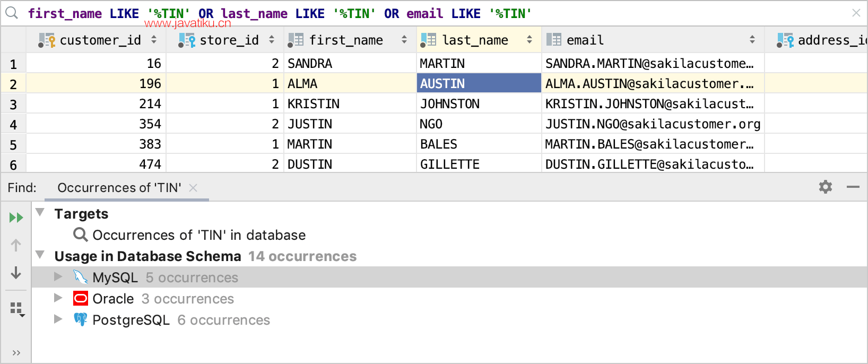Collapse Usage in Database Schema node

pyautogui.click(x=40, y=255)
